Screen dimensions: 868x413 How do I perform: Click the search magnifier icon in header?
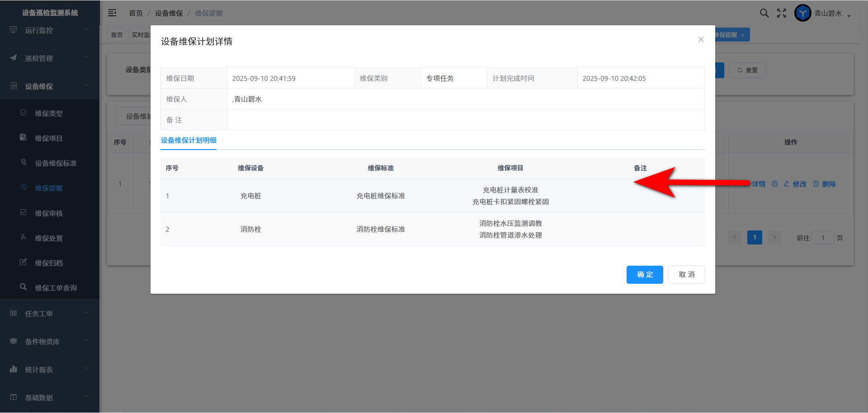coord(764,13)
